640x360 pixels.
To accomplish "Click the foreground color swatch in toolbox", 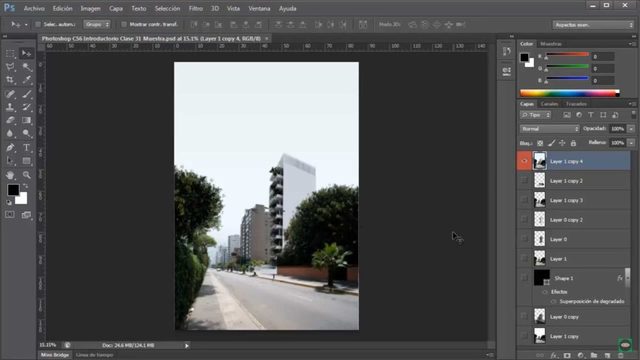I will (x=13, y=190).
